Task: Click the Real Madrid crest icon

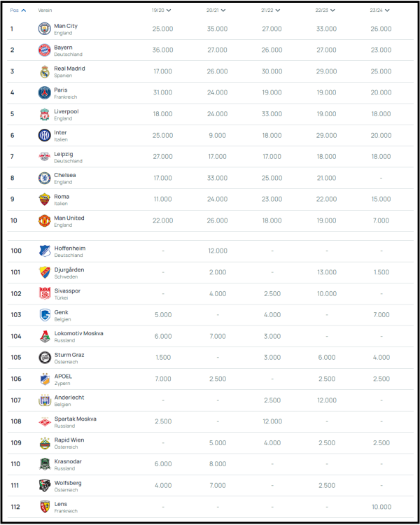Action: pyautogui.click(x=45, y=71)
